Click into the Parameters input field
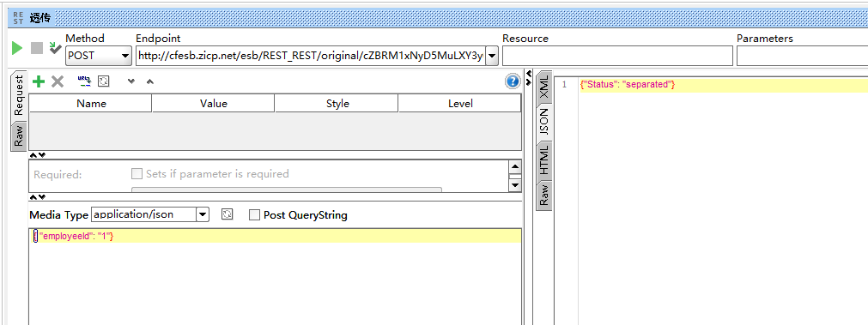 pyautogui.click(x=802, y=56)
